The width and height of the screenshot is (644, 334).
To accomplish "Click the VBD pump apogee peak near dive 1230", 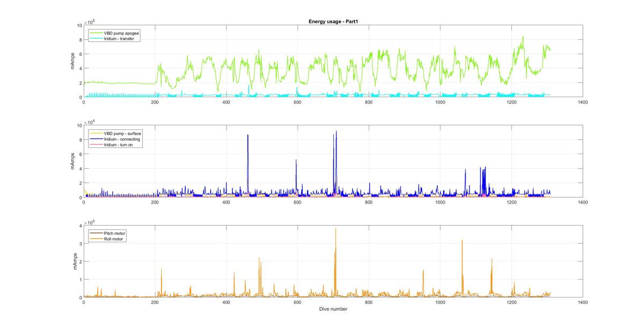I will point(523,39).
